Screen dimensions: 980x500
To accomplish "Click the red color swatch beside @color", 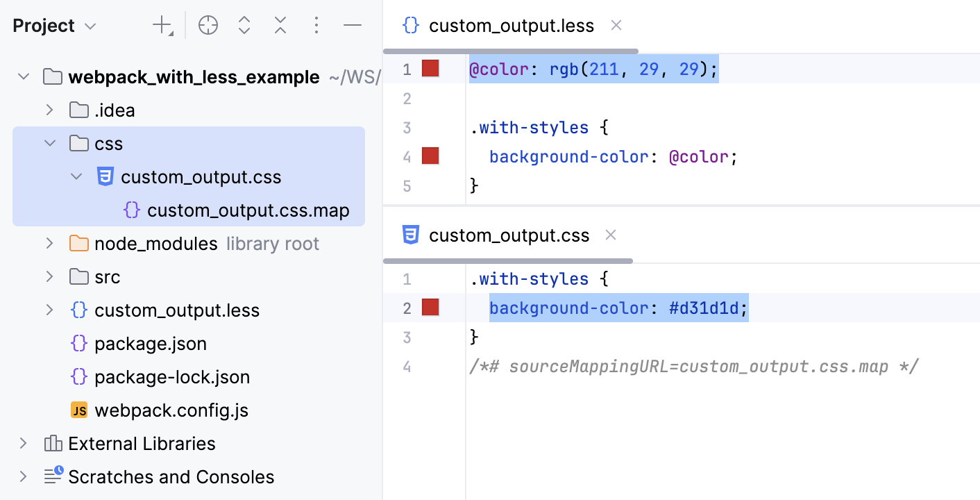I will (x=430, y=69).
